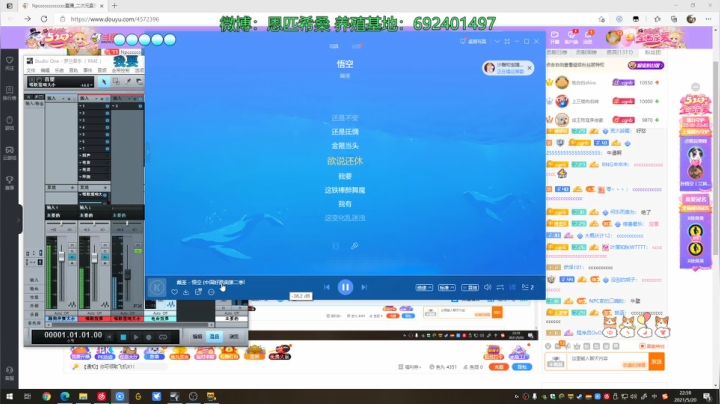This screenshot has width=720, height=404.
Task: Toggle loop mode in Studio One transport
Action: click(163, 337)
